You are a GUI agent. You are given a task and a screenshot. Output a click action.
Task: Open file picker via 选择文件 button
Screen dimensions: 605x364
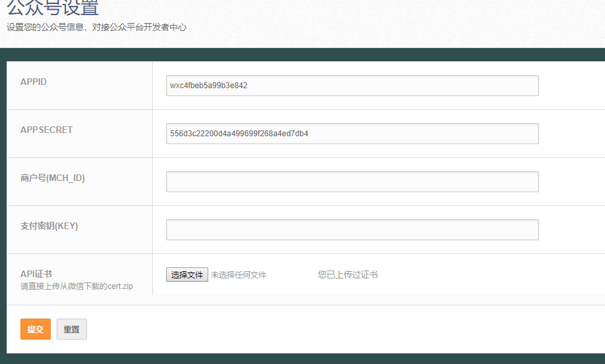187,274
